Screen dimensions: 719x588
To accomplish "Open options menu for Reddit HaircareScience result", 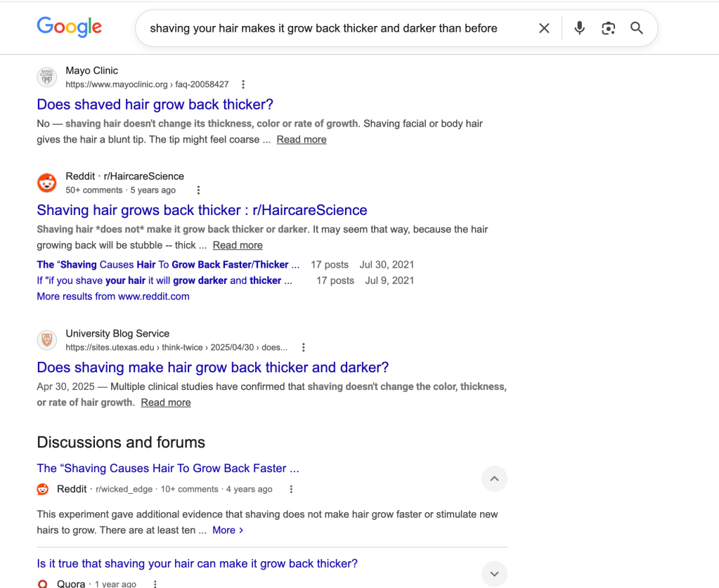I will point(198,190).
